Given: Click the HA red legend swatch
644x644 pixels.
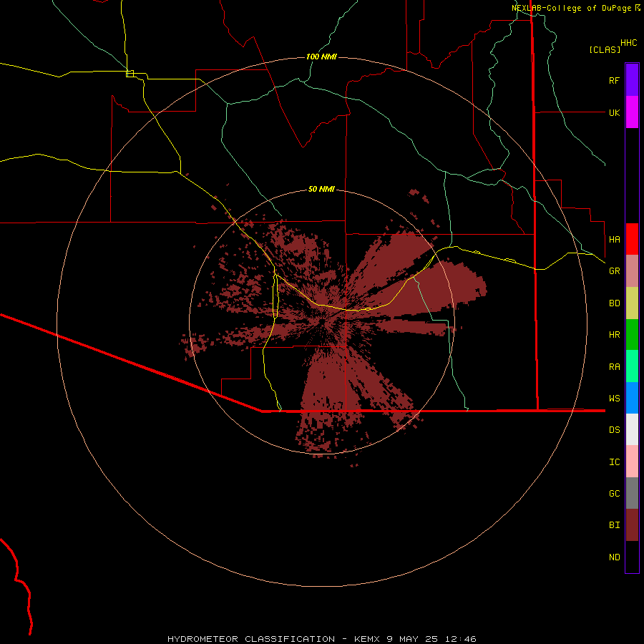Looking at the screenshot, I should coord(632,239).
